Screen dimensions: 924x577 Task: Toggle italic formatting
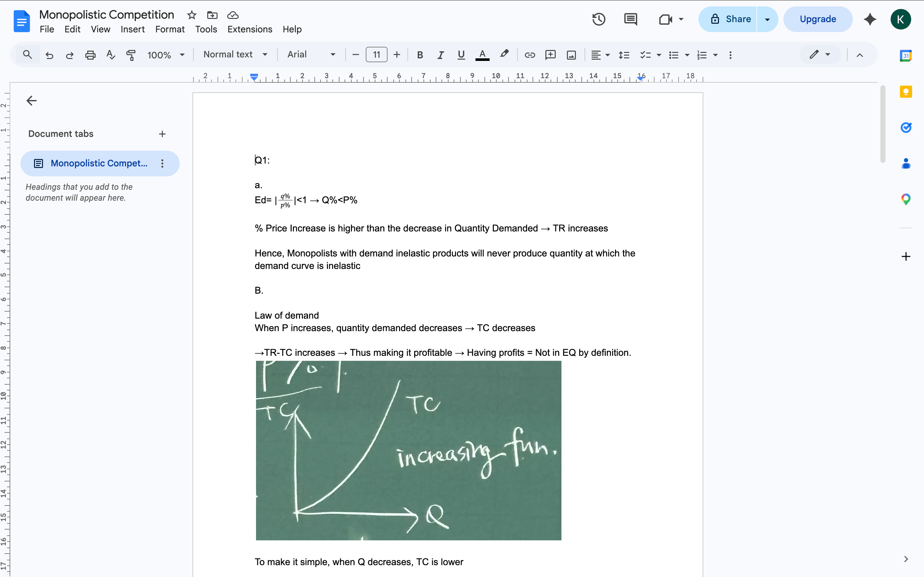click(x=440, y=55)
